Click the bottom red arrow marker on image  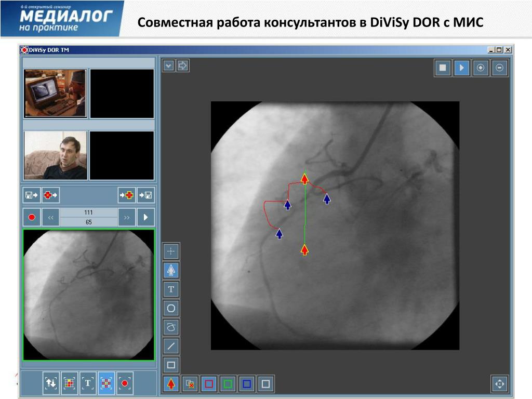pos(304,249)
